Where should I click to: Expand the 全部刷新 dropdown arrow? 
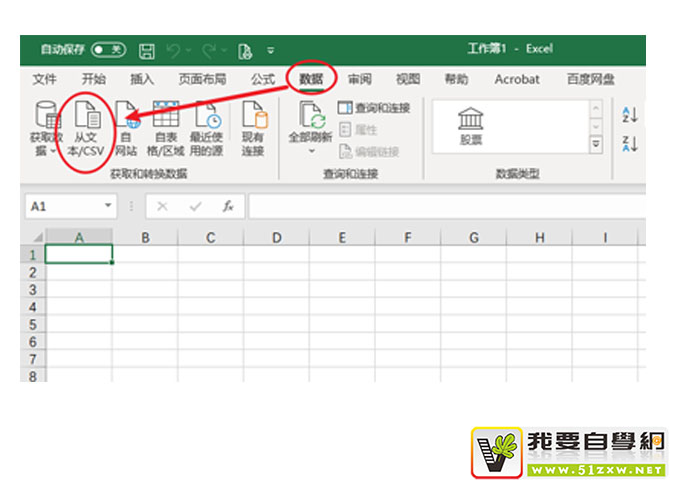[x=312, y=151]
